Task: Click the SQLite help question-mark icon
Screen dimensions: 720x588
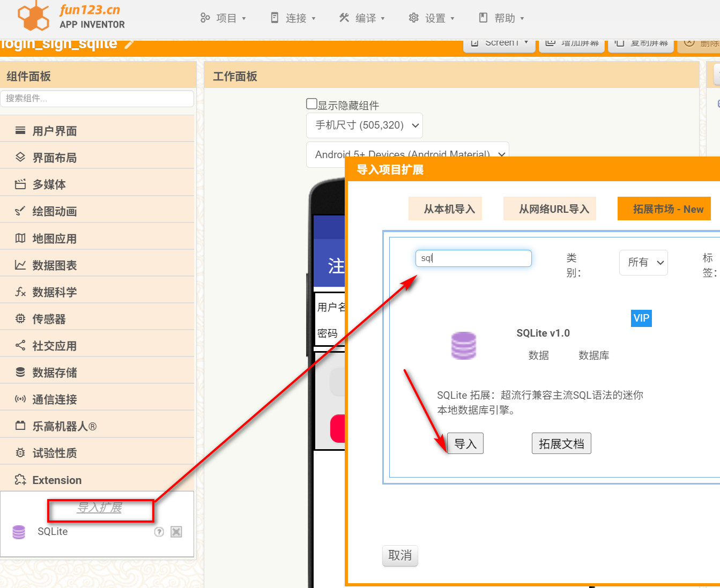Action: tap(159, 532)
